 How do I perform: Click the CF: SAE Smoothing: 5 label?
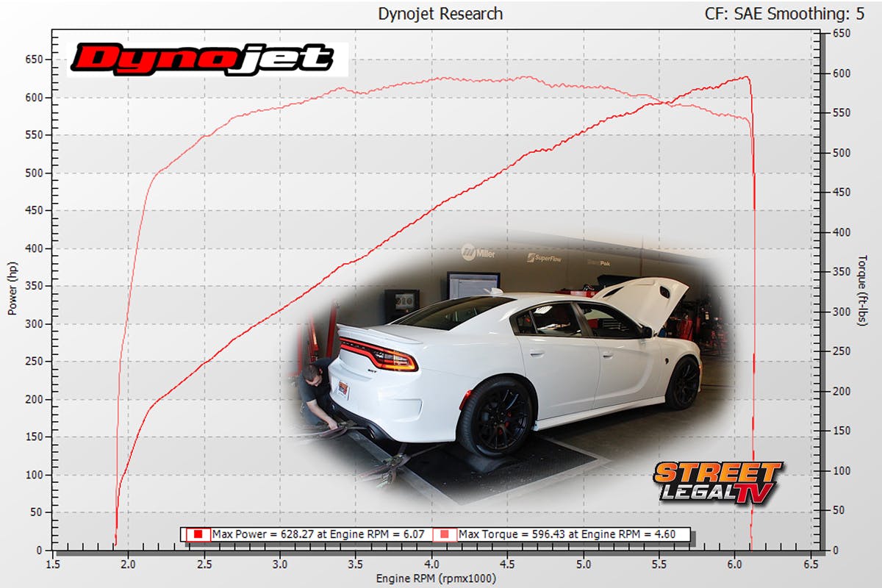792,13
